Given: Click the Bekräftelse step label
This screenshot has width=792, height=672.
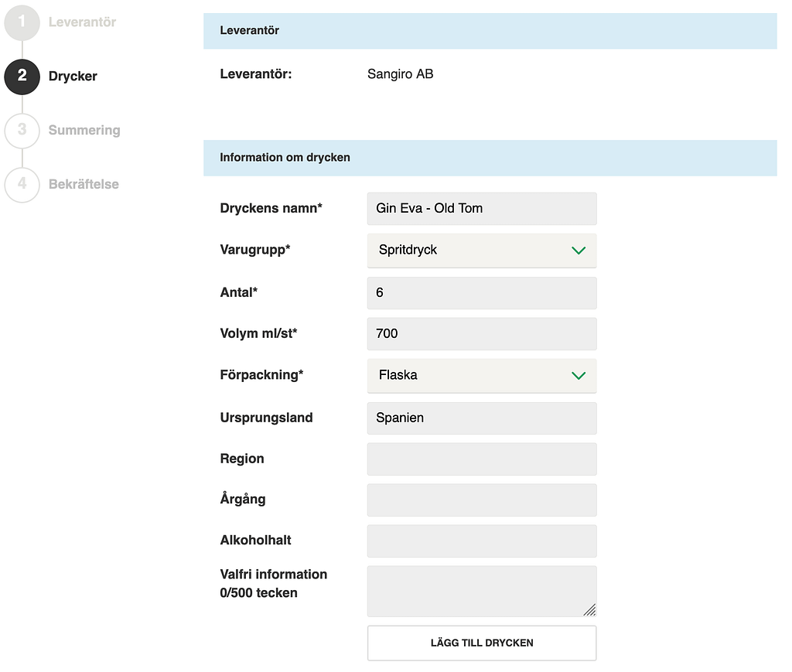Looking at the screenshot, I should point(84,184).
